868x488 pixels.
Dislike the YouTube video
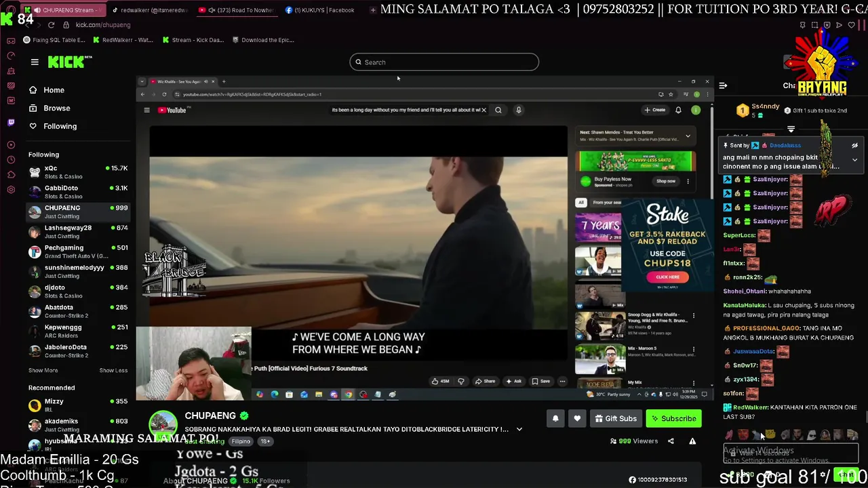[x=461, y=381]
